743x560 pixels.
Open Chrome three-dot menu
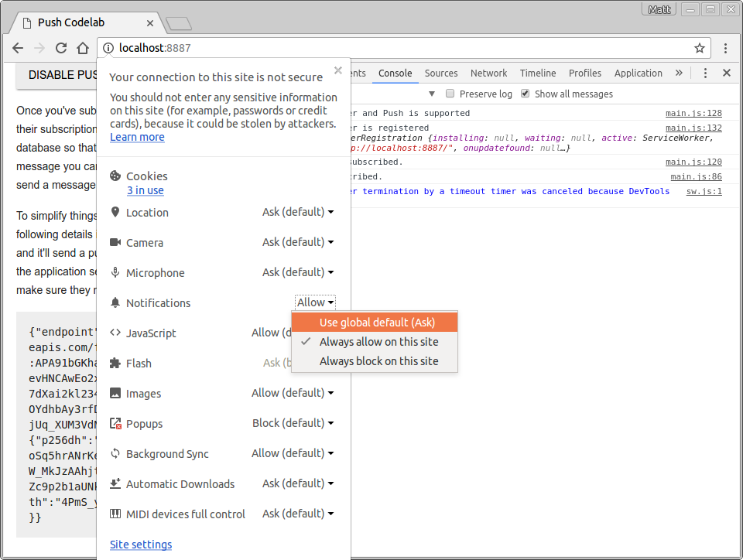tap(725, 48)
